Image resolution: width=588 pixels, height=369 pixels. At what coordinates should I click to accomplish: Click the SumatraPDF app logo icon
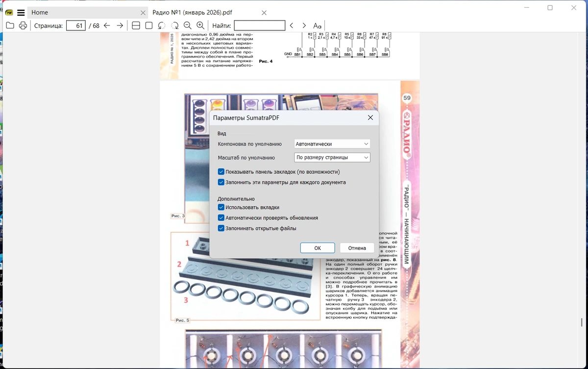(x=9, y=13)
